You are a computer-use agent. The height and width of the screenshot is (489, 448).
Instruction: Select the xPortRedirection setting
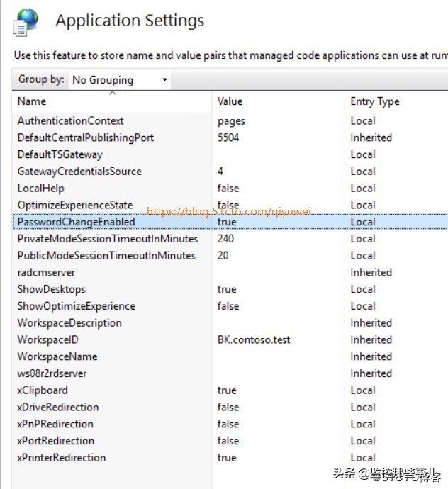point(230,441)
